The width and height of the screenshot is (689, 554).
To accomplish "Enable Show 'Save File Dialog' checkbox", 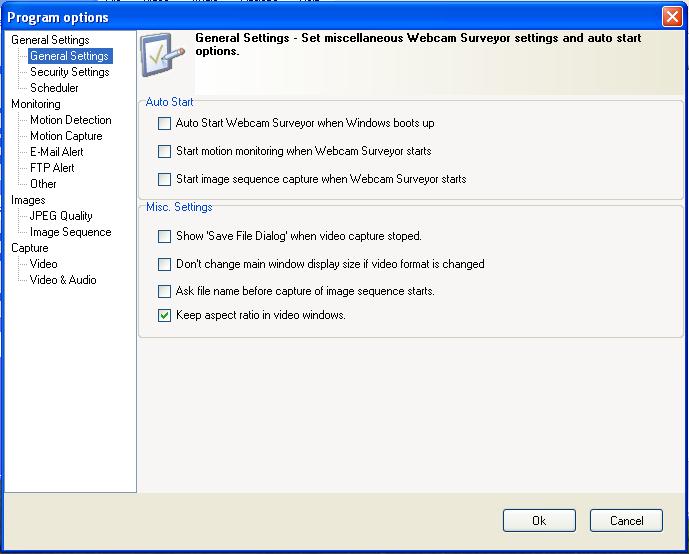I will coord(164,236).
